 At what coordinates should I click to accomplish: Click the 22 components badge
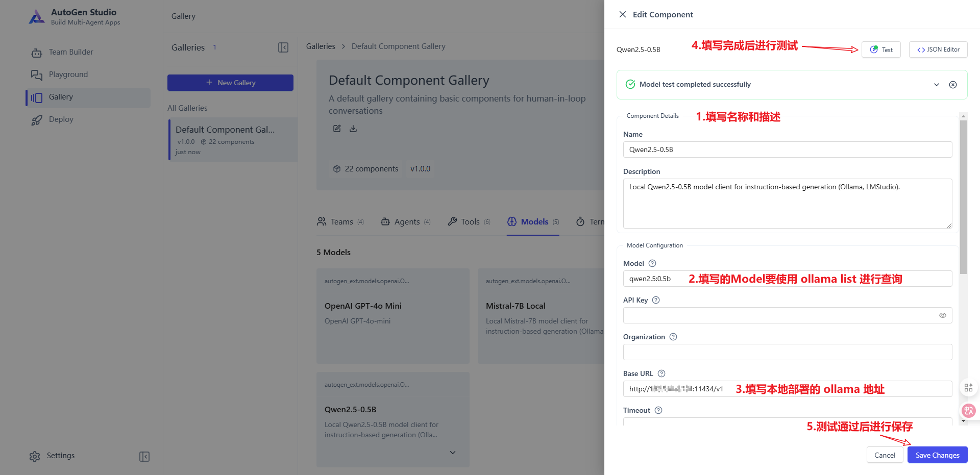tap(365, 169)
